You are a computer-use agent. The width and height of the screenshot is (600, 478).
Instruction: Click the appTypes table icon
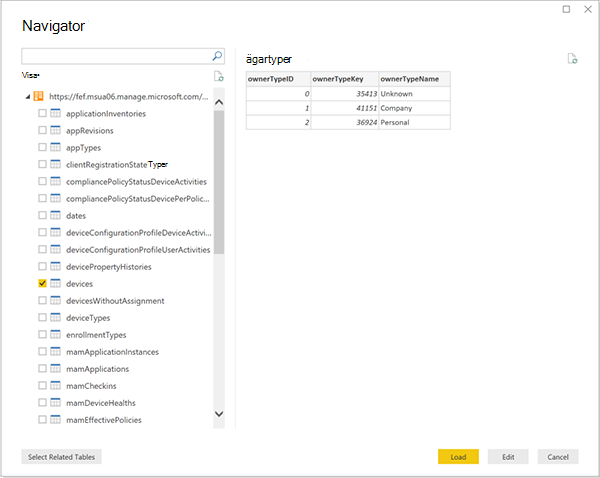tap(55, 147)
